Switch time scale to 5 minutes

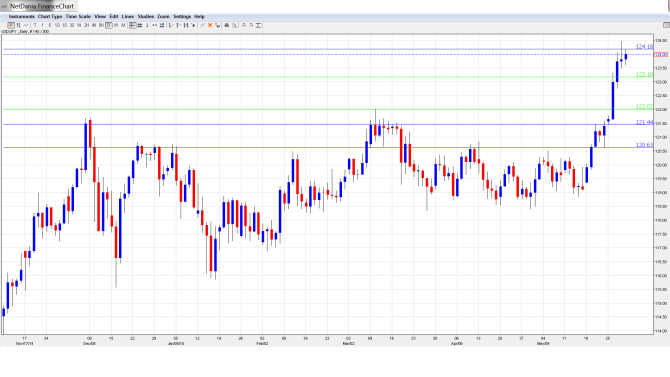[50, 25]
